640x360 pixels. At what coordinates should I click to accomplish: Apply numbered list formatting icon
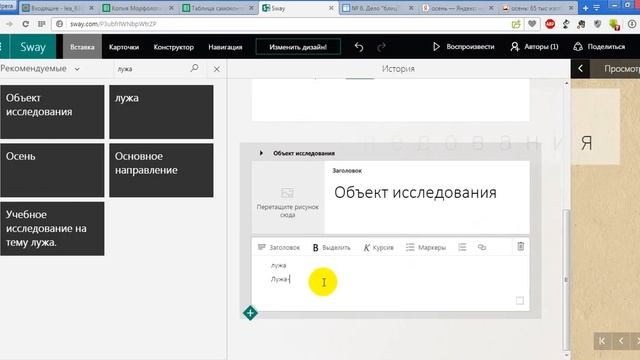pos(462,247)
